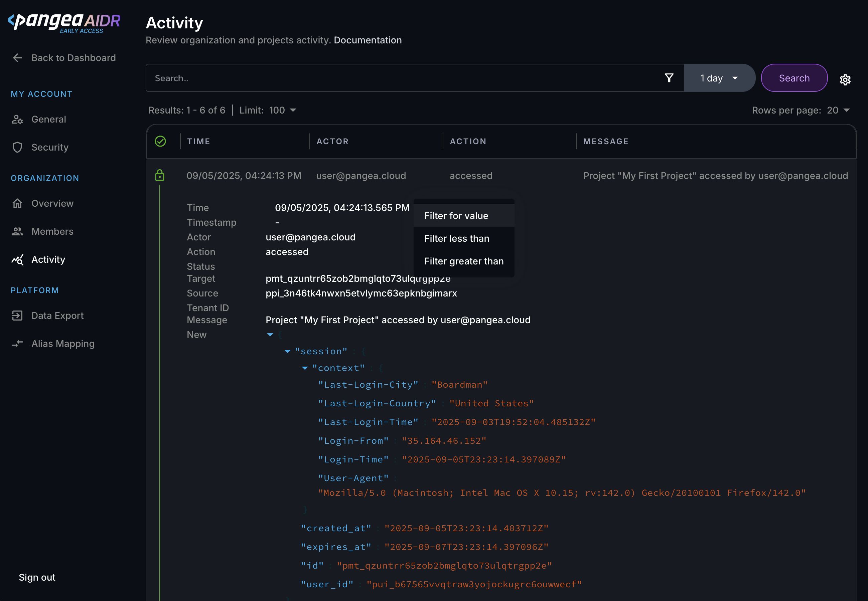Click the "United States" country value
This screenshot has width=868, height=601.
tap(492, 403)
